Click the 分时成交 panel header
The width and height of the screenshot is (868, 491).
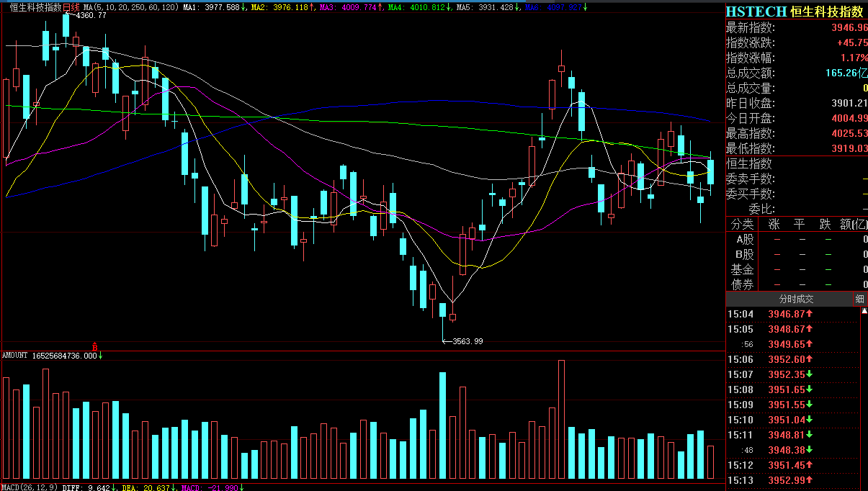pos(795,299)
